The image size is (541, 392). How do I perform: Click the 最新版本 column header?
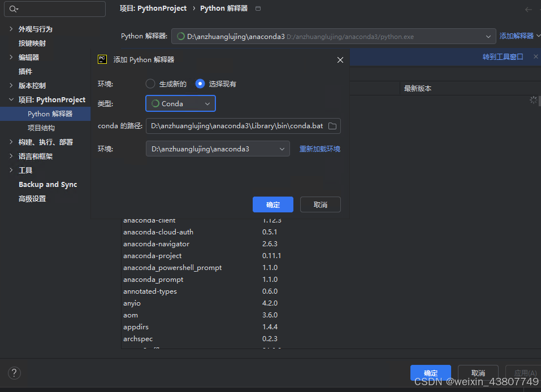(x=418, y=89)
